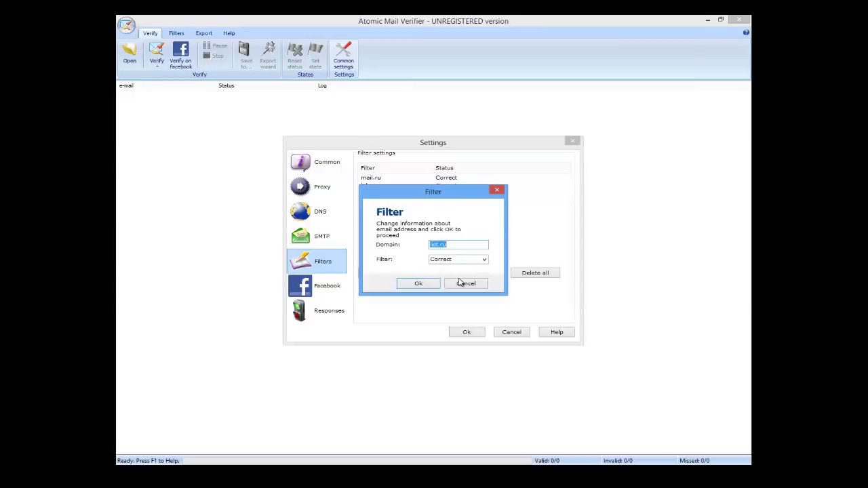The height and width of the screenshot is (488, 868).
Task: Click the Invalid: 0/0 status bar entry
Action: click(618, 461)
